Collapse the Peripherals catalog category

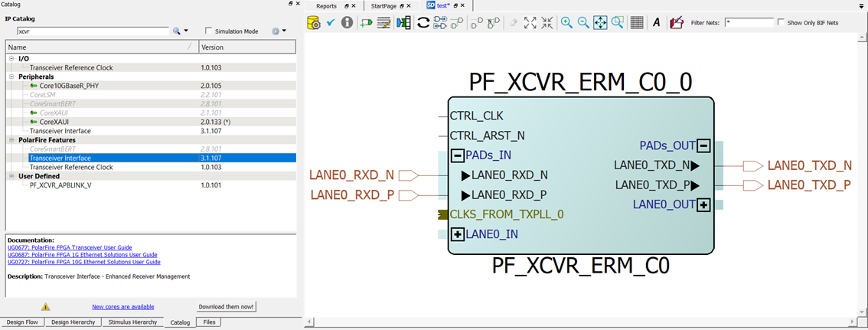pos(11,77)
